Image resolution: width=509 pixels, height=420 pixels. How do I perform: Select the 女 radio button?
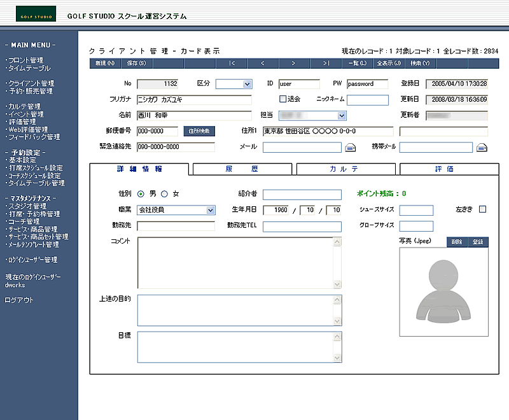(x=165, y=194)
